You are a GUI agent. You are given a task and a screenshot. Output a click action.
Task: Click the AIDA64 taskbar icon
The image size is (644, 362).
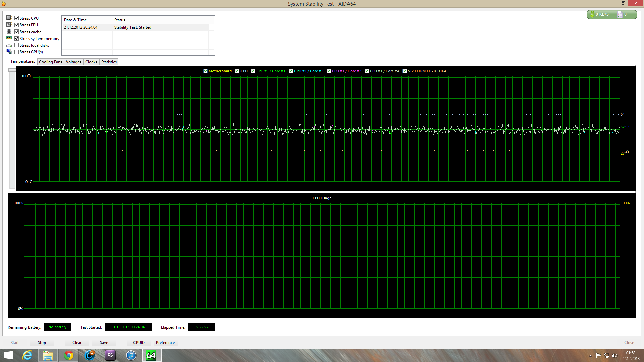(151, 355)
